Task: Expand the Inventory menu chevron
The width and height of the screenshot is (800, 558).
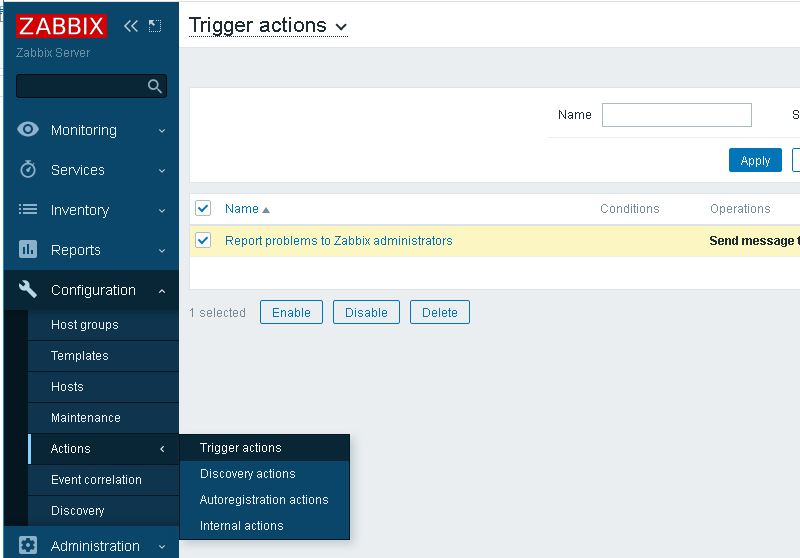Action: tap(162, 210)
